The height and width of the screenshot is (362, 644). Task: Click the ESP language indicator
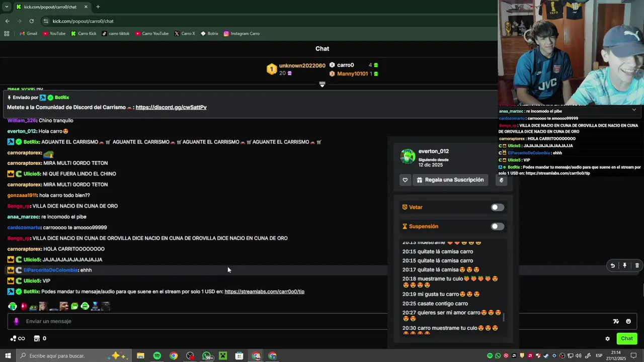tap(599, 355)
